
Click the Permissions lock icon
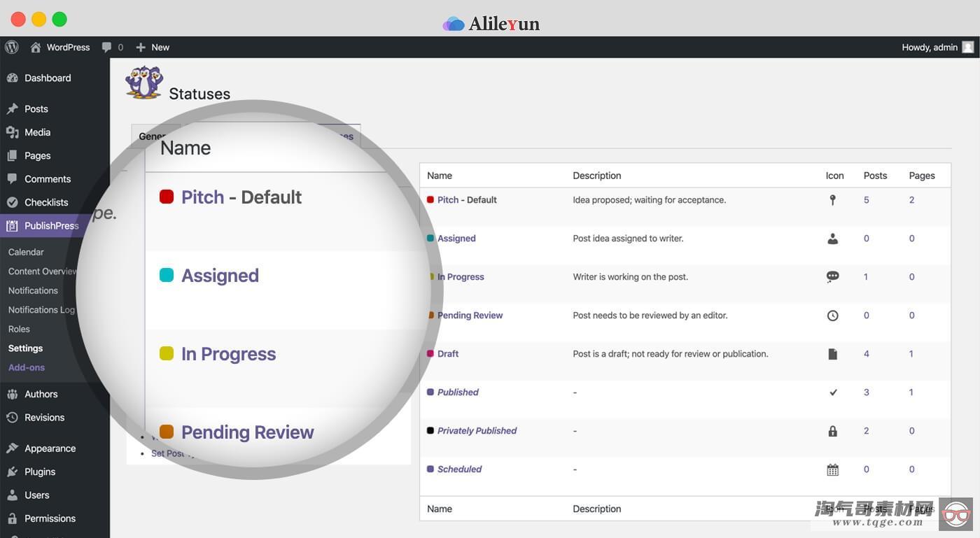tap(12, 518)
